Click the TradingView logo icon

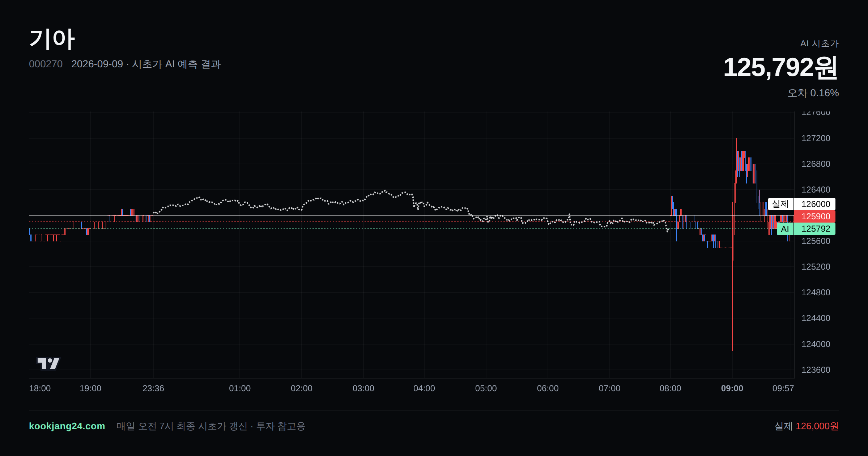(48, 363)
